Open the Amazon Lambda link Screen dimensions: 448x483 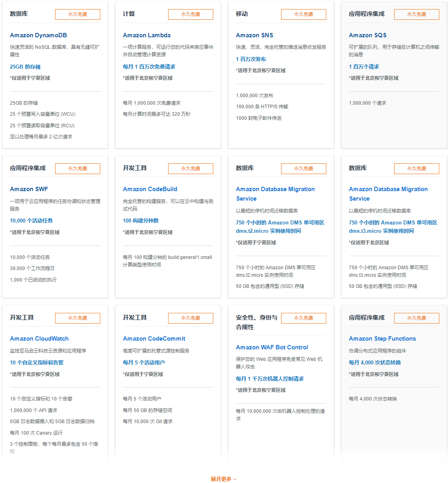(147, 35)
